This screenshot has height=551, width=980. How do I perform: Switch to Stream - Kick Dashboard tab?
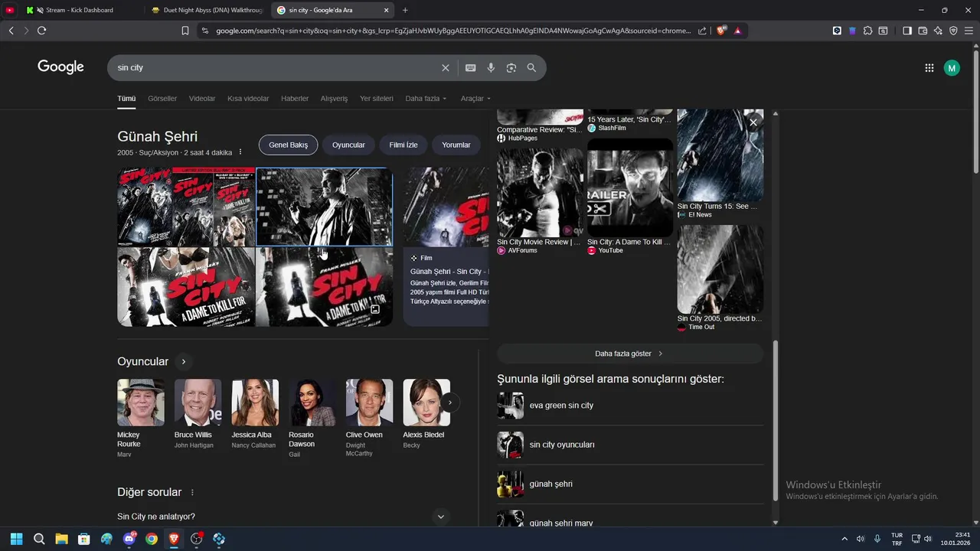point(79,10)
